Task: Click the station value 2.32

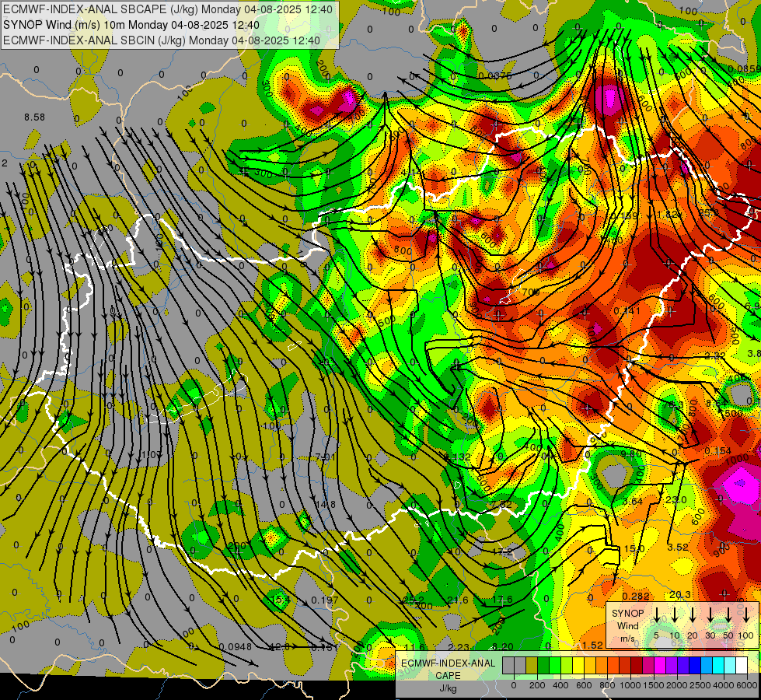Action: click(715, 355)
